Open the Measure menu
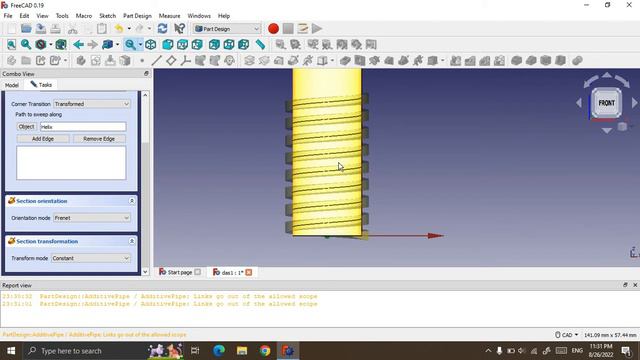 pos(169,16)
